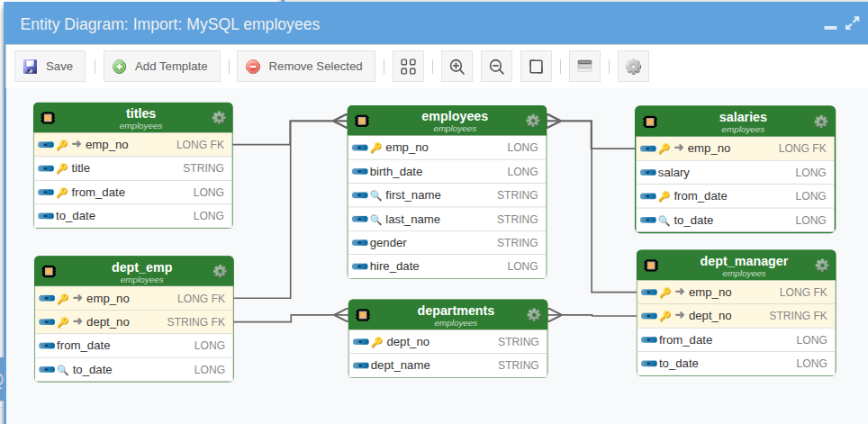Open the employees entity gear settings
868x424 pixels.
point(532,121)
